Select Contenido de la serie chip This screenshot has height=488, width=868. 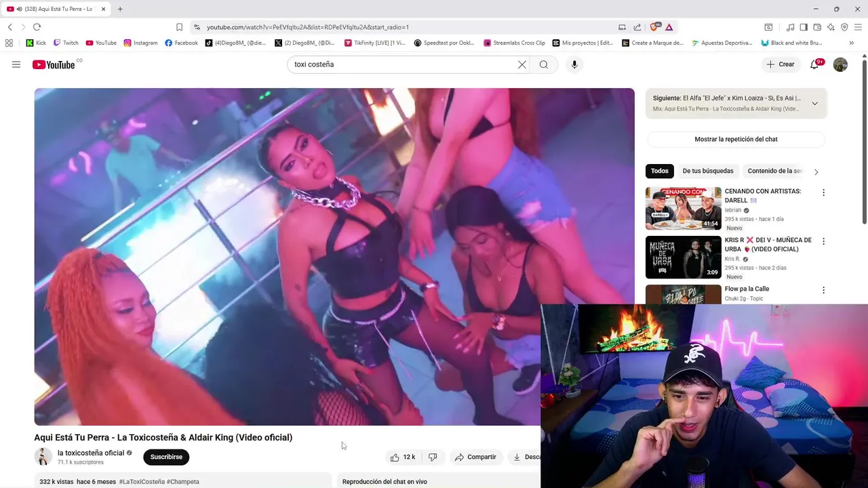click(x=774, y=171)
